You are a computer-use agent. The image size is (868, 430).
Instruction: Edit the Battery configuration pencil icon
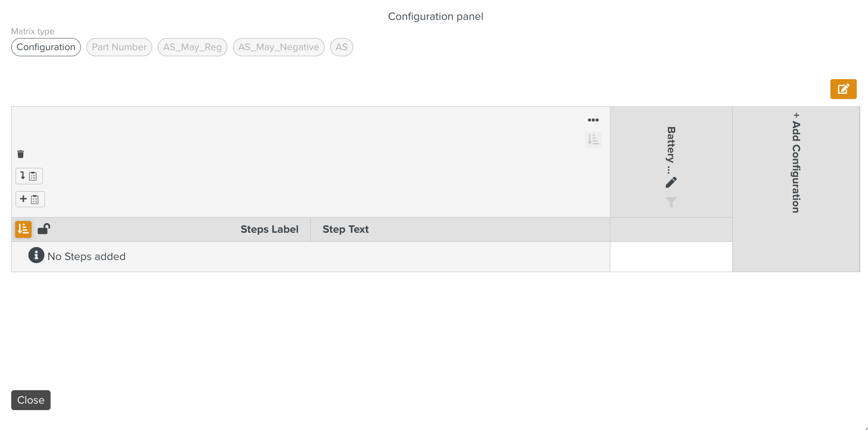point(671,183)
